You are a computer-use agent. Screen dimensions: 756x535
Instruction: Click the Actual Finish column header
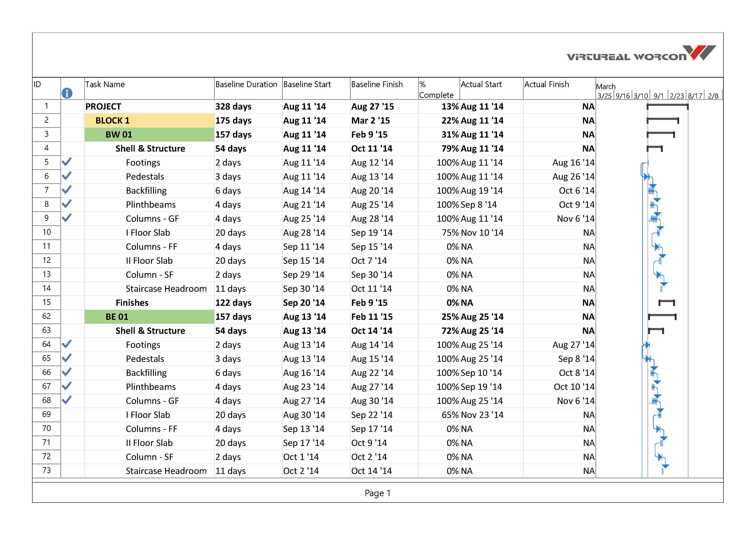(547, 84)
